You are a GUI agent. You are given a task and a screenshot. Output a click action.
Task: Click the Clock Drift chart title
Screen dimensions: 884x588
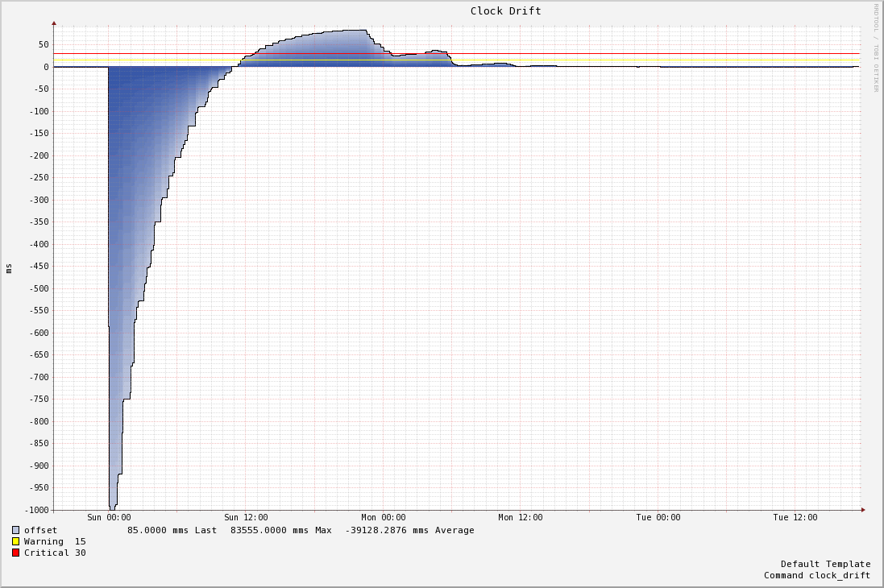[x=506, y=10]
